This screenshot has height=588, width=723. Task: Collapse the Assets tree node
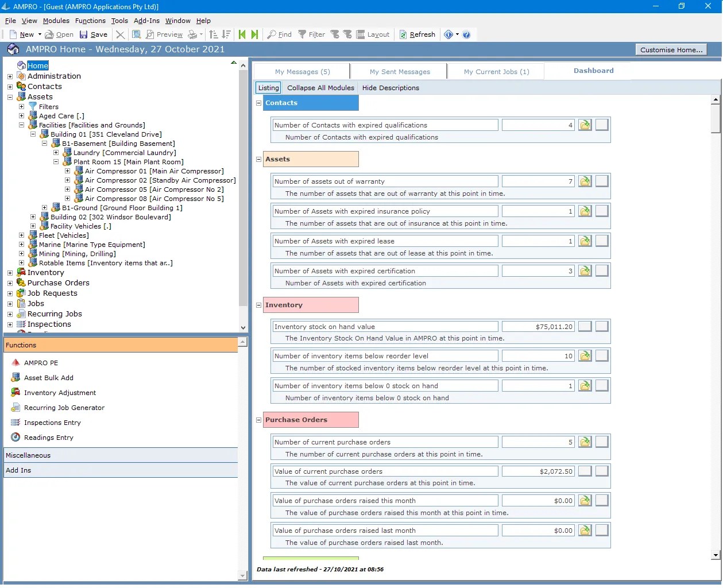coord(10,97)
